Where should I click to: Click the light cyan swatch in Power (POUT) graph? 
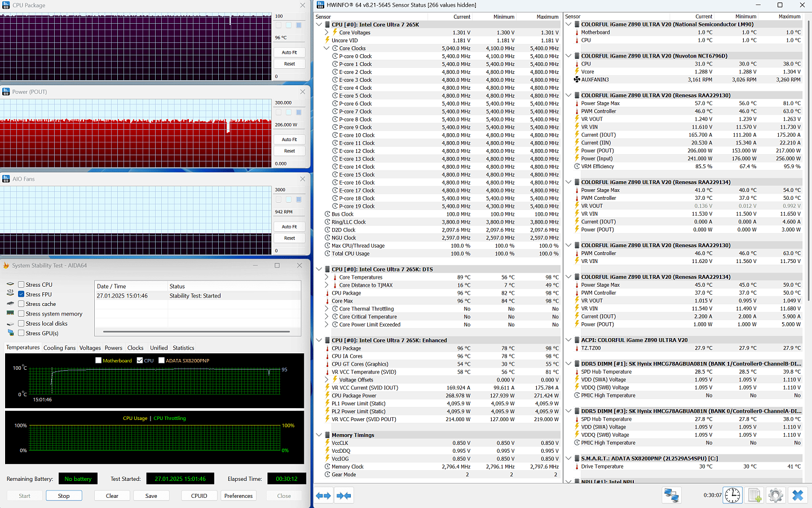(x=289, y=112)
